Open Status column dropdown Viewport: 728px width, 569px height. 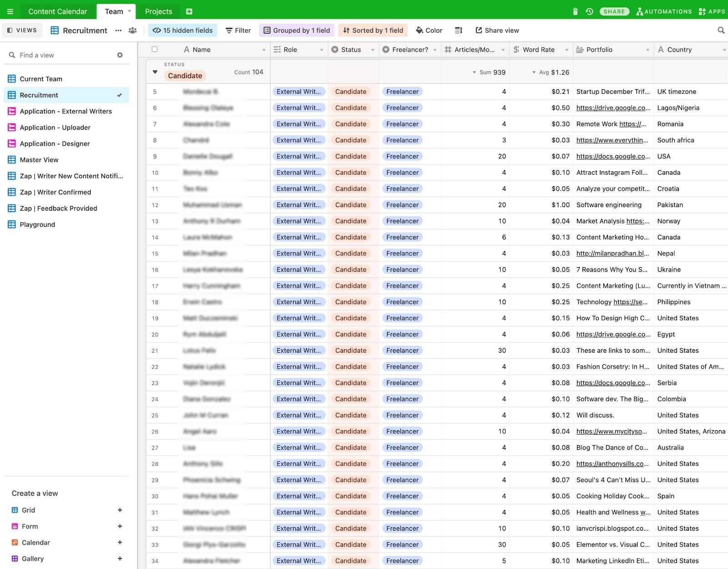(373, 50)
